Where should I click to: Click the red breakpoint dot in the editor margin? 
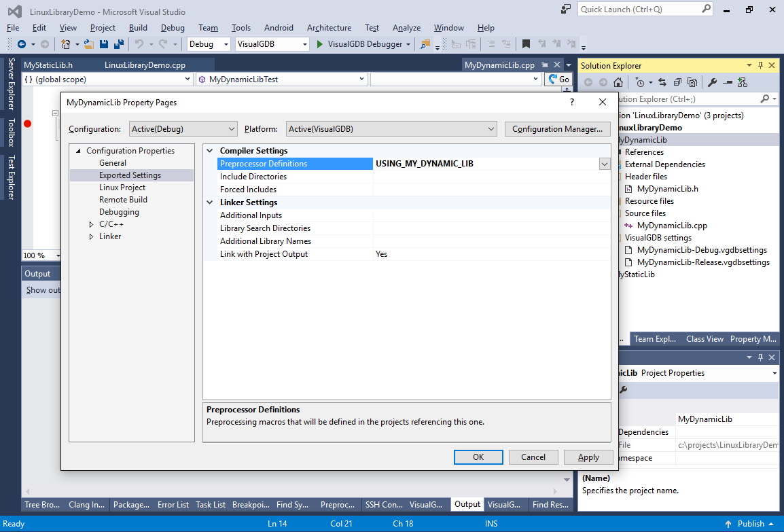(x=27, y=124)
